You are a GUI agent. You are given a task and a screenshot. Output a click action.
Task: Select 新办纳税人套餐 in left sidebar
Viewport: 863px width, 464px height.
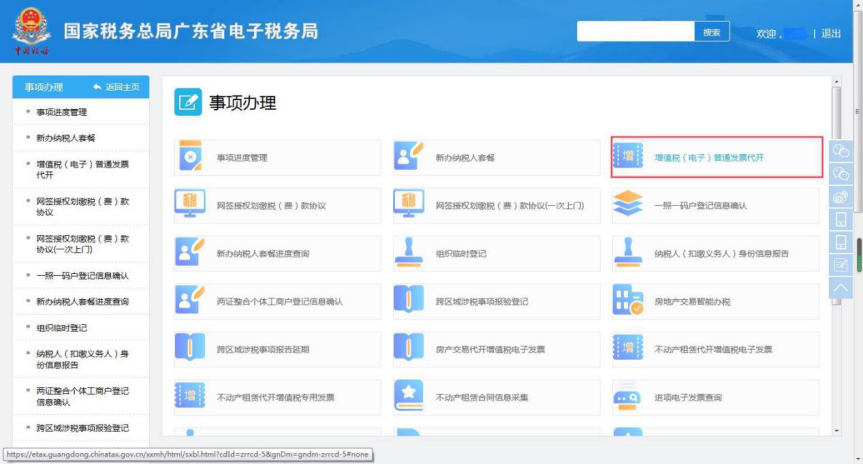coord(66,138)
